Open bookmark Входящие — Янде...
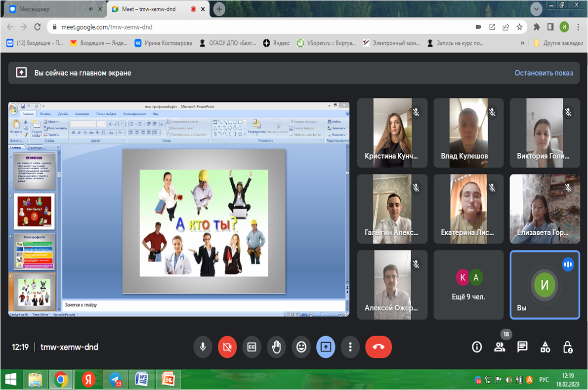 (99, 43)
